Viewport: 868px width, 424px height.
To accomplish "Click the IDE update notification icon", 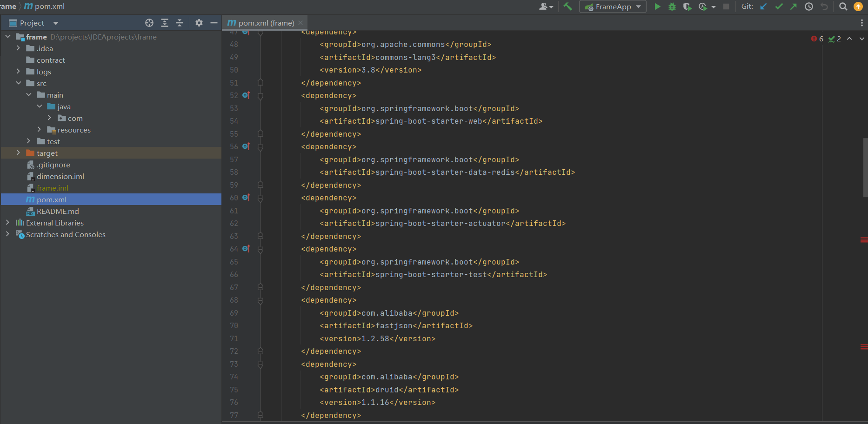I will (x=858, y=7).
